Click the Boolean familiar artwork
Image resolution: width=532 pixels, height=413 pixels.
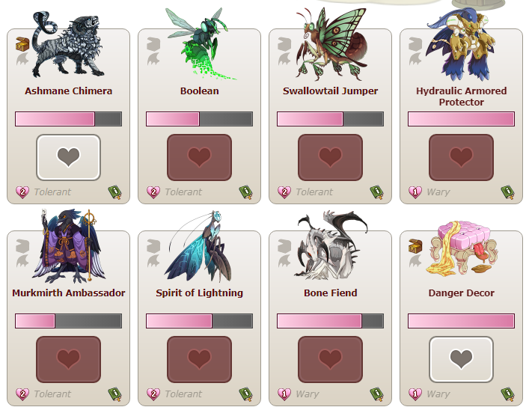click(201, 44)
